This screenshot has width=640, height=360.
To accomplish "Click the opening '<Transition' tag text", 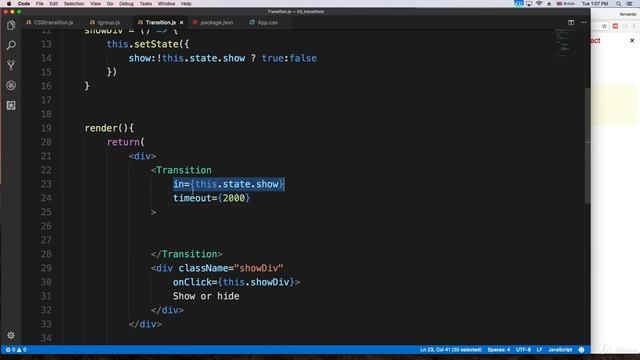I will (x=181, y=170).
